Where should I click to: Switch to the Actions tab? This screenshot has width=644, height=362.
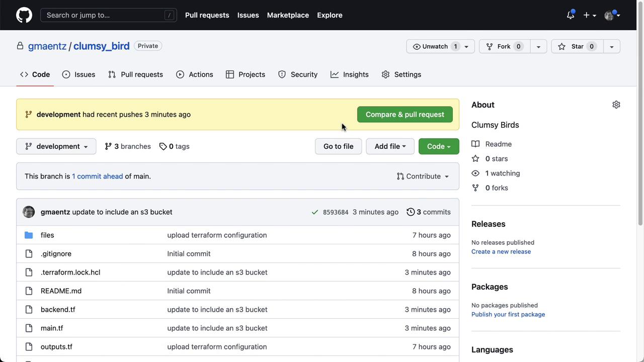(x=194, y=74)
